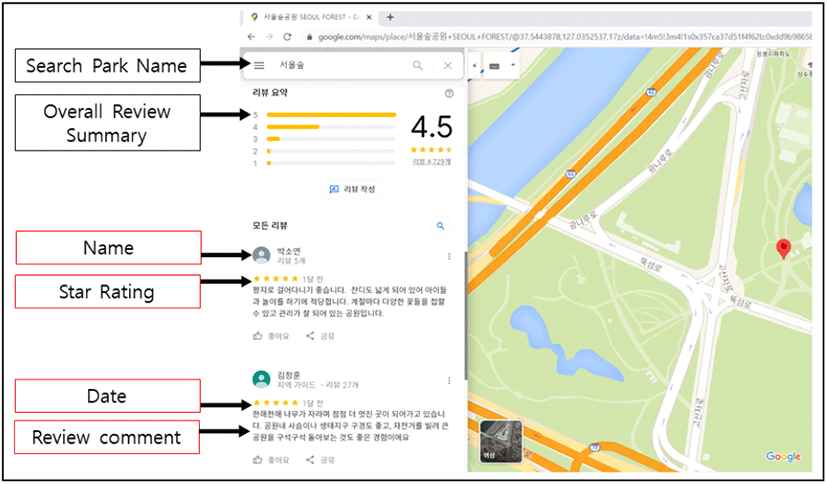Open a new browser tab
This screenshot has width=827, height=484.
tap(390, 17)
